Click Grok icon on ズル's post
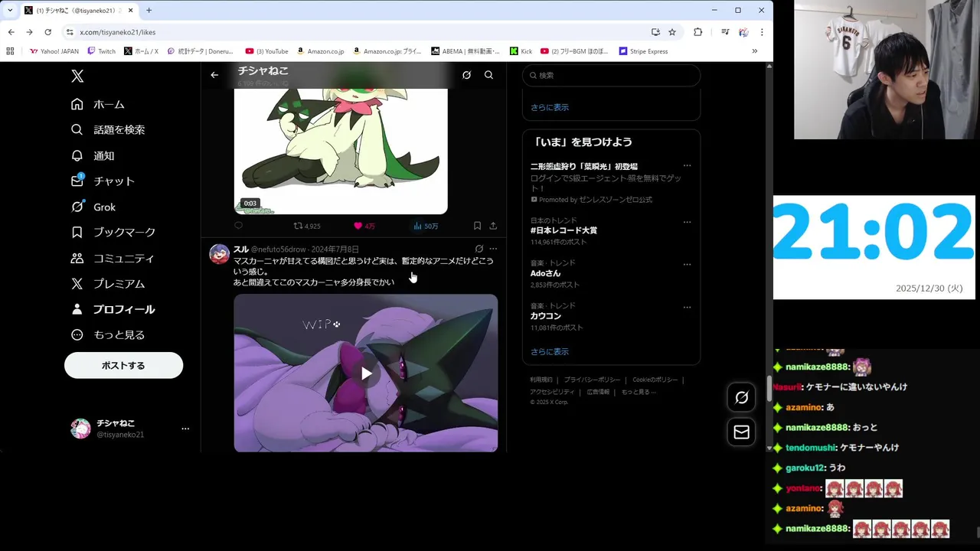 pyautogui.click(x=479, y=249)
